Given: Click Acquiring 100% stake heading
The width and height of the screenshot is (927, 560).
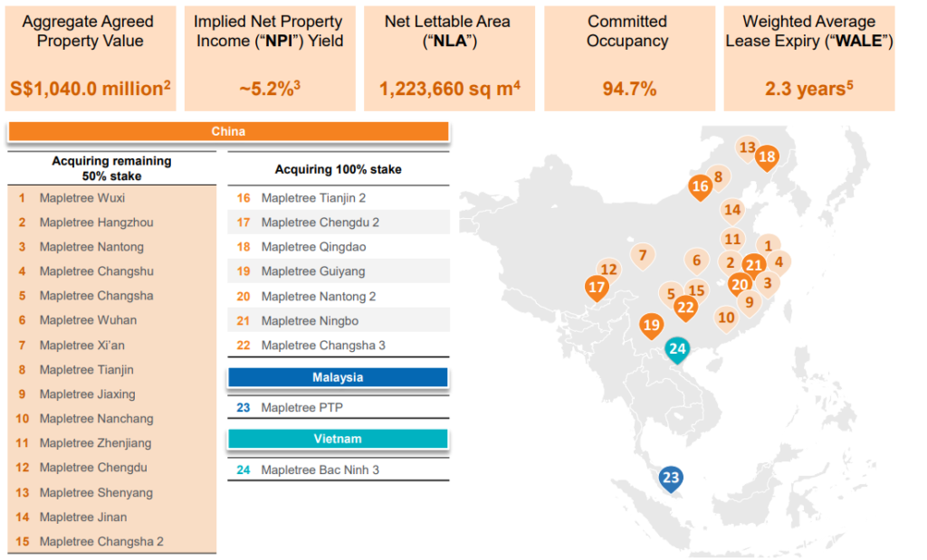Looking at the screenshot, I should [339, 169].
